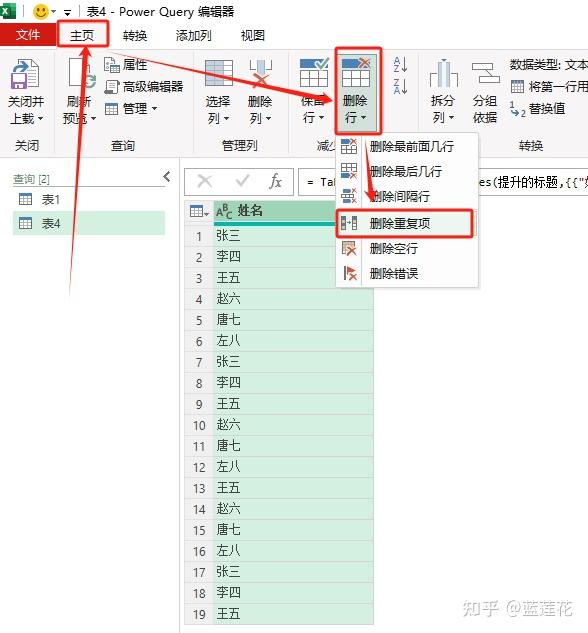Open the File (文件) tab
Viewport: 588px width, 633px height.
28,35
